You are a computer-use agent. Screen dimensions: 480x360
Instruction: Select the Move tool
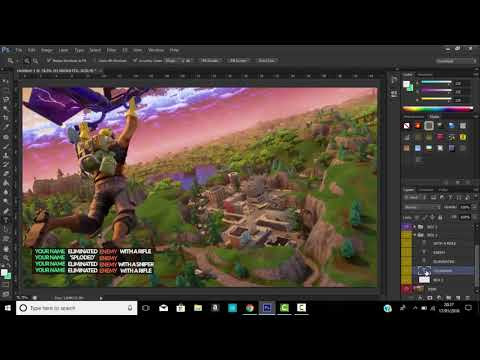click(x=6, y=81)
